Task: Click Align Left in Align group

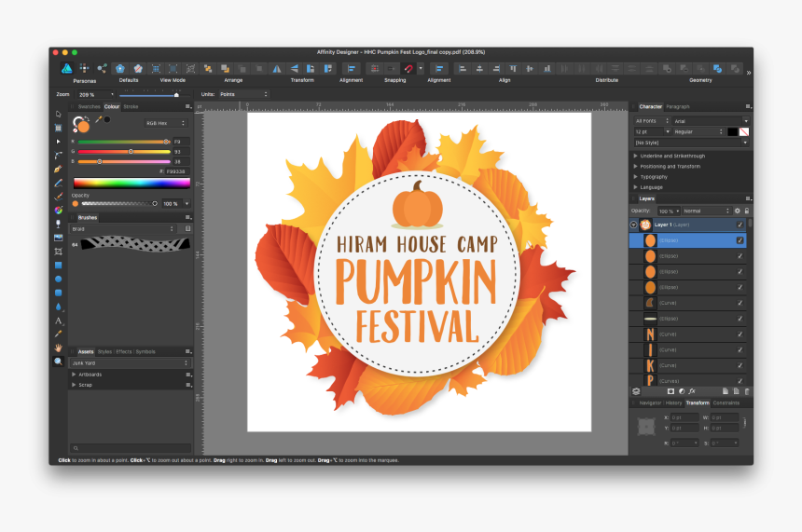Action: 463,69
